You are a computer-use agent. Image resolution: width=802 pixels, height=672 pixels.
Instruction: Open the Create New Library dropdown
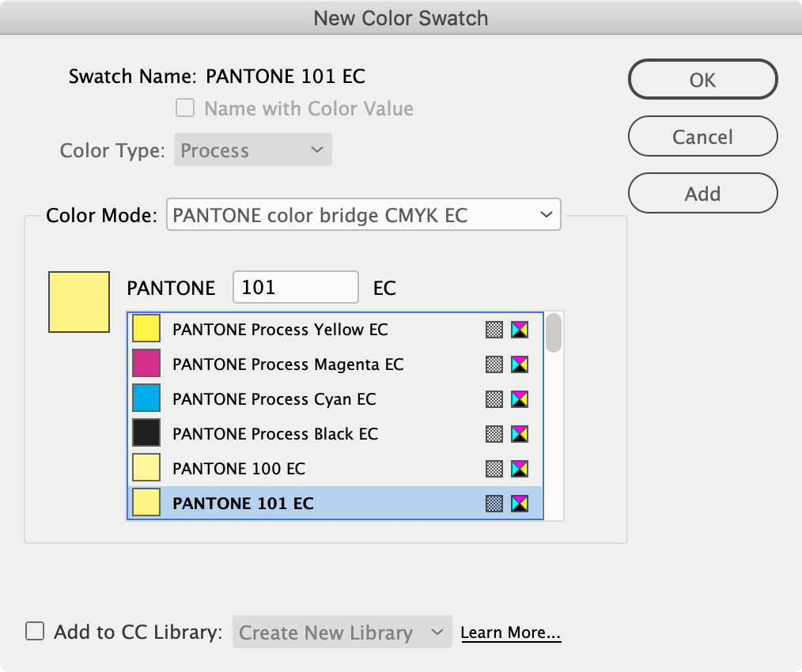point(342,632)
